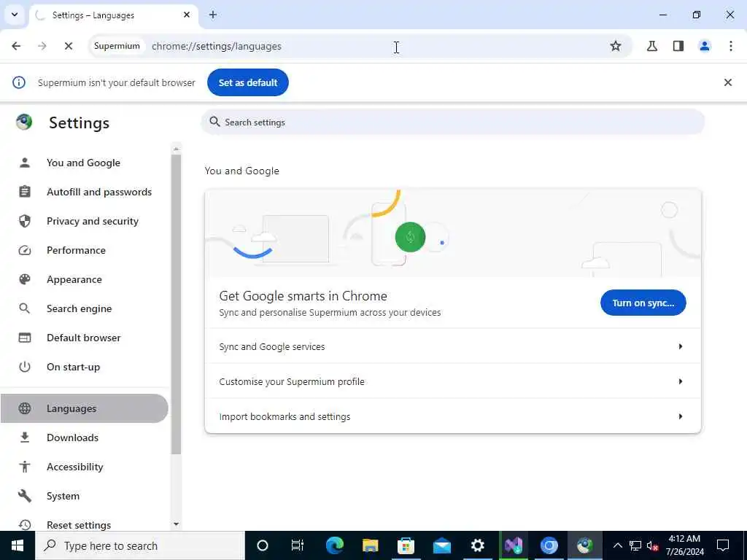Open the three-dot browser menu
The image size is (747, 560).
[x=731, y=46]
